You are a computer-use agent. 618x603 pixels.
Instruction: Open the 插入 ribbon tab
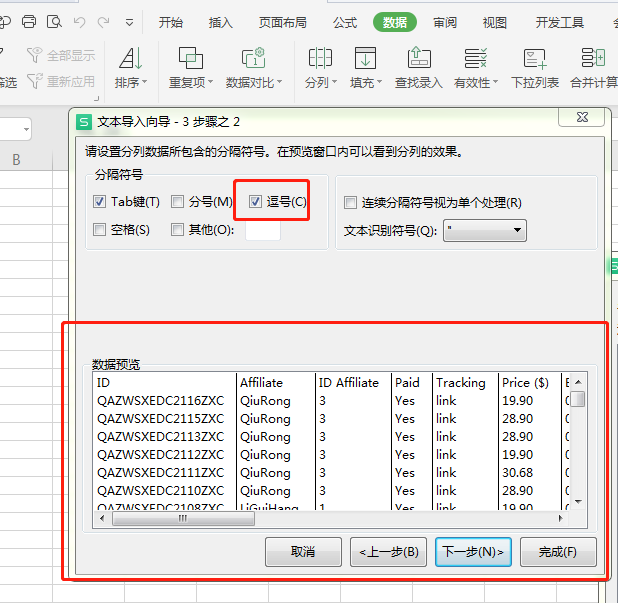(x=221, y=22)
